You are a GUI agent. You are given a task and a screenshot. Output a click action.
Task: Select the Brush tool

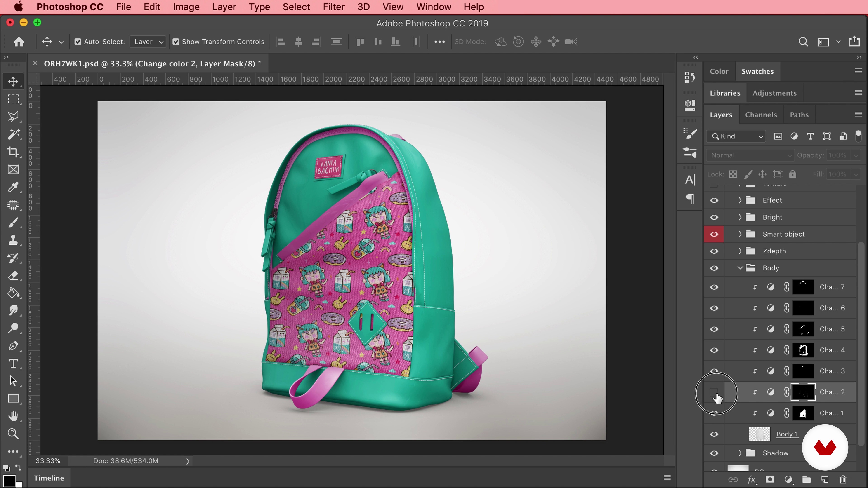coord(13,223)
